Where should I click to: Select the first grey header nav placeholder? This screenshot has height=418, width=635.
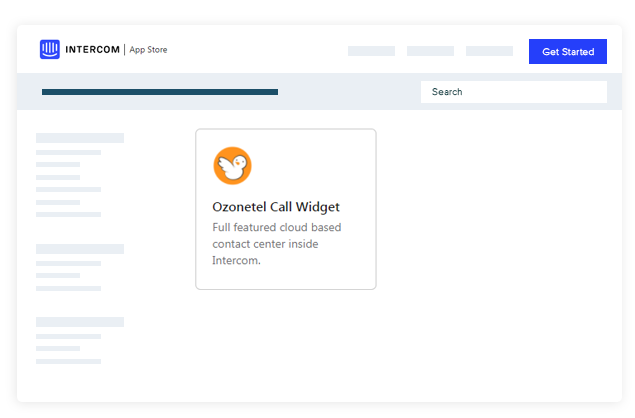pyautogui.click(x=371, y=51)
